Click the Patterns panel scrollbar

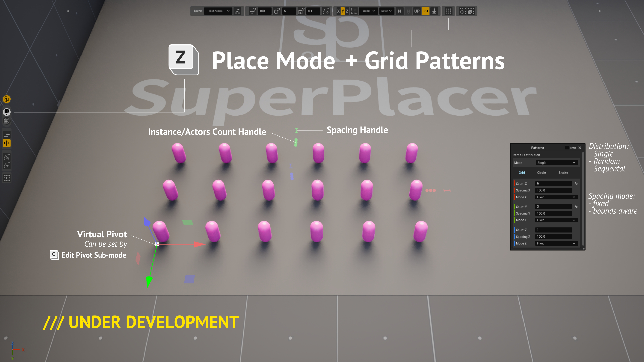pos(583,199)
